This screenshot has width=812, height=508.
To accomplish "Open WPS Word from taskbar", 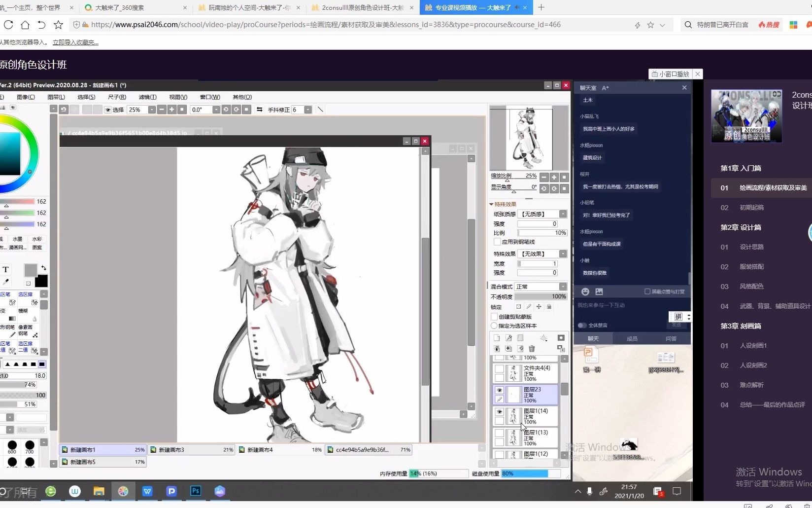I will 147,491.
